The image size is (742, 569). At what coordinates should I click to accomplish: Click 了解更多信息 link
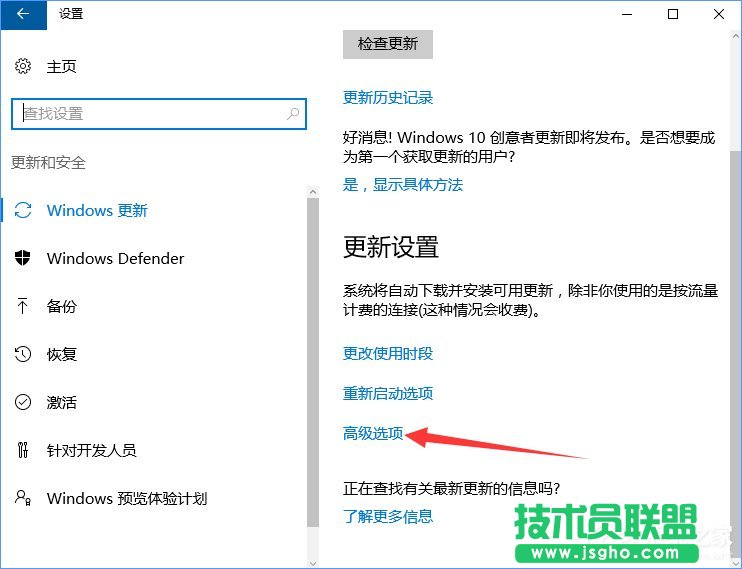click(388, 516)
